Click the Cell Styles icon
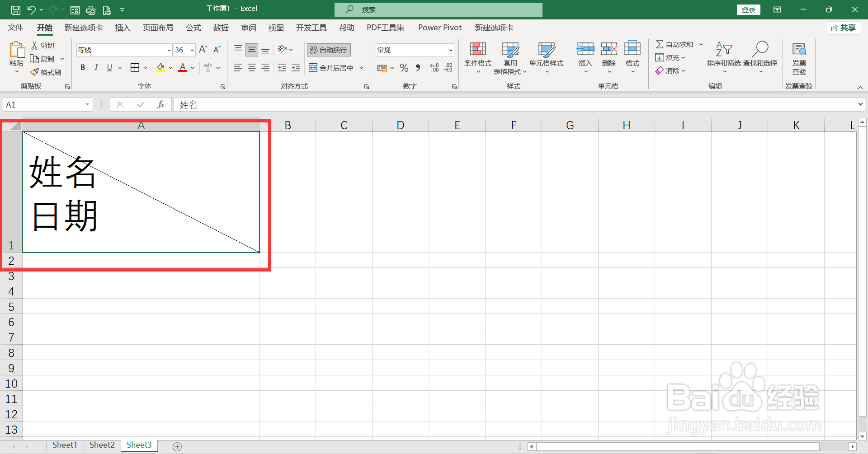This screenshot has height=454, width=868. 547,50
